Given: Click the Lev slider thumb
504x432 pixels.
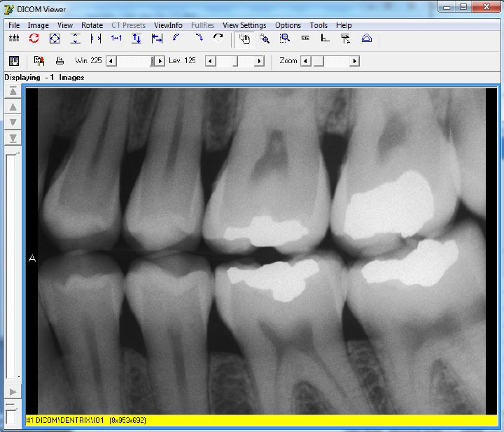Looking at the screenshot, I should [235, 61].
